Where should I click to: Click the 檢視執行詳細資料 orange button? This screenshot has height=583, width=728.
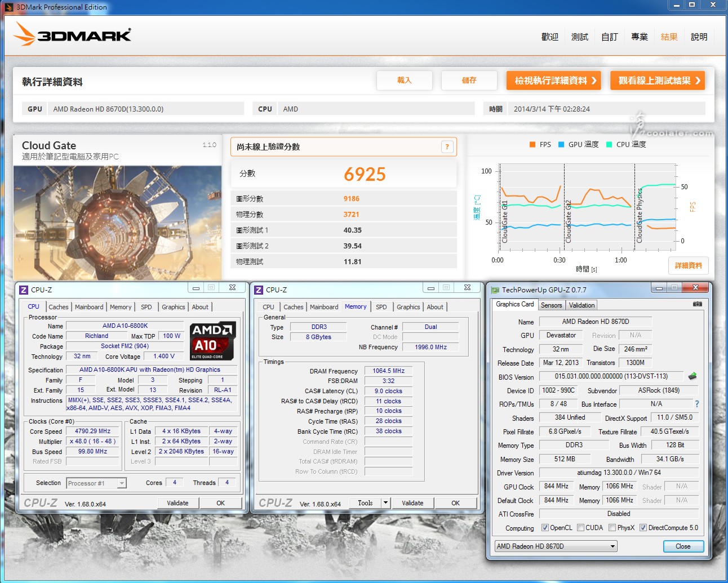click(x=554, y=81)
